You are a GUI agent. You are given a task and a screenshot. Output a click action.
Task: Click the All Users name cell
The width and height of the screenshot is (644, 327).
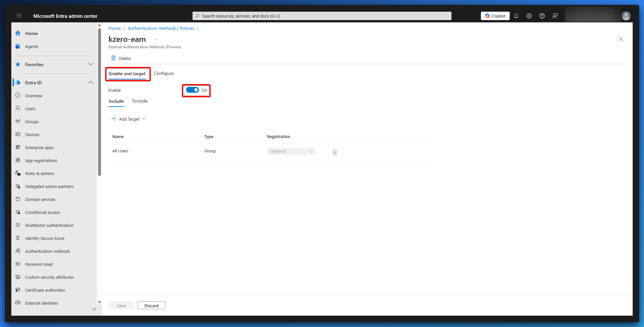point(120,151)
